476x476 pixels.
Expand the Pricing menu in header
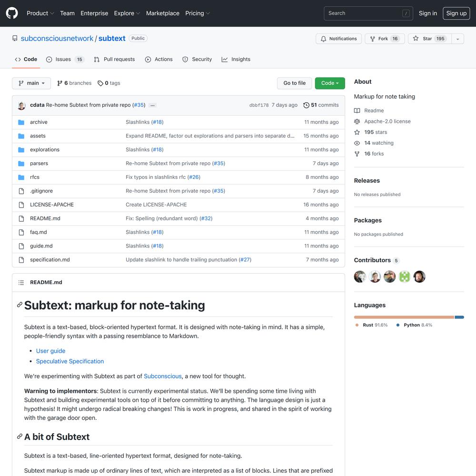pyautogui.click(x=198, y=13)
